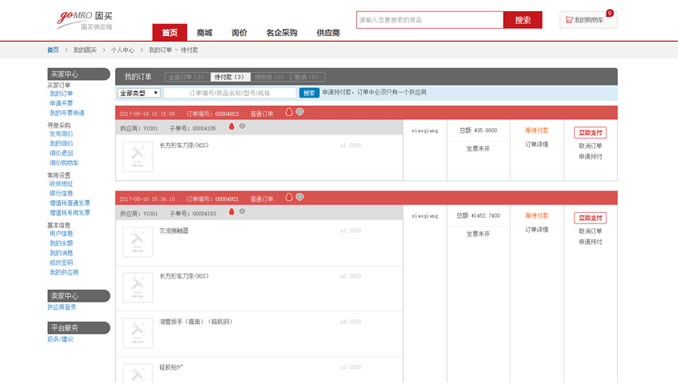Viewport: 678px width, 383px height.
Task: Click the red 搜索 button in the header
Action: [522, 20]
